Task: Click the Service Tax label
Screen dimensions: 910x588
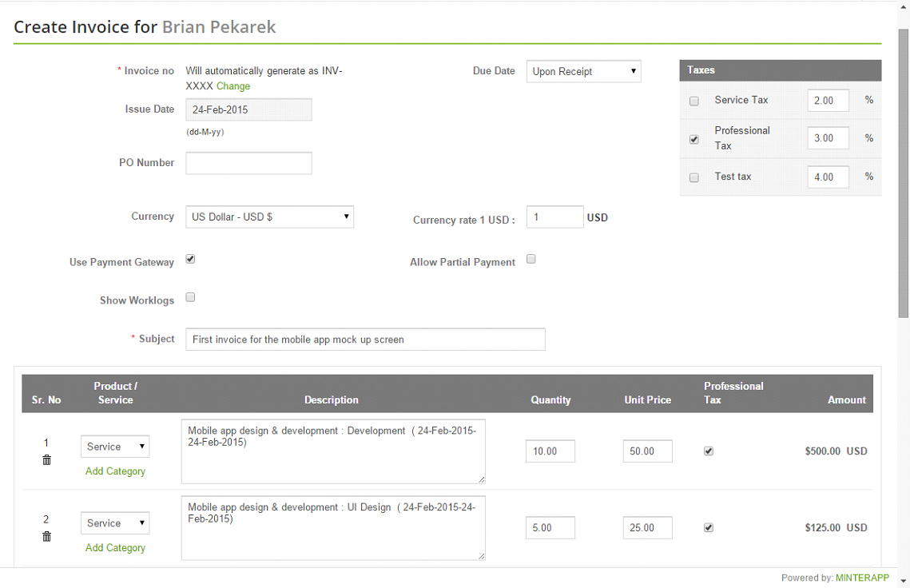Action: point(741,100)
